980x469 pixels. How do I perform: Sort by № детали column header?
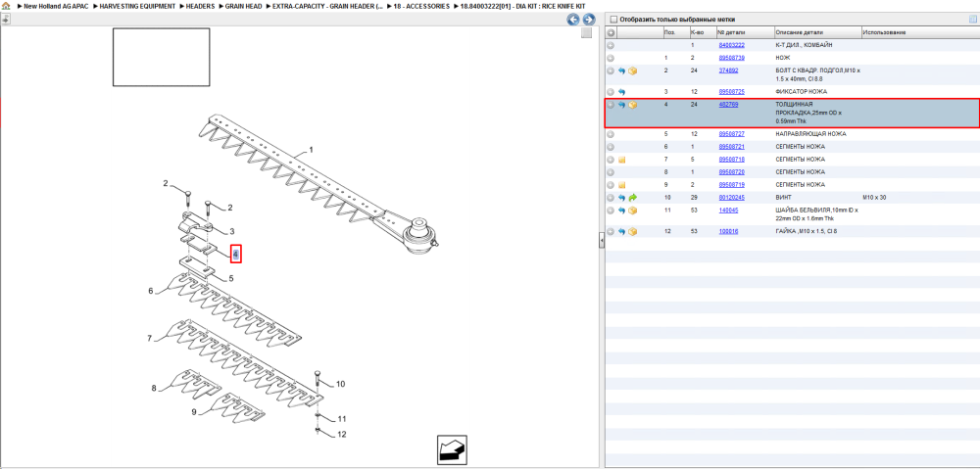pos(745,32)
